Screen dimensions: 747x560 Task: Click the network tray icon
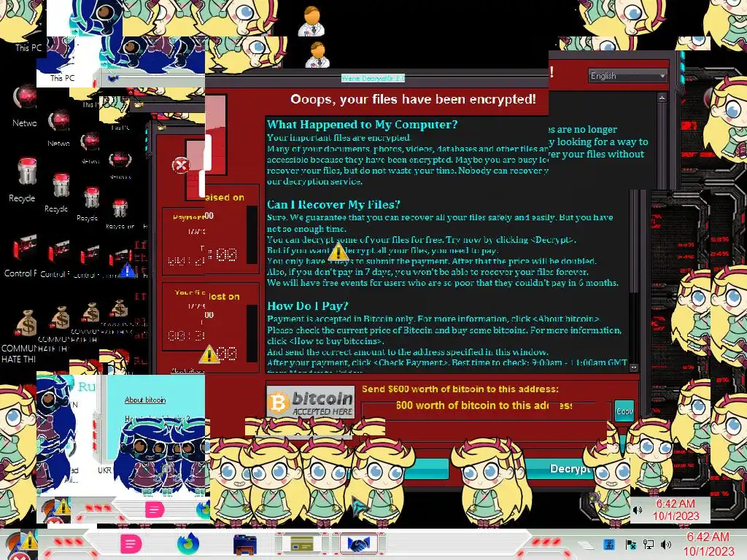(x=649, y=544)
